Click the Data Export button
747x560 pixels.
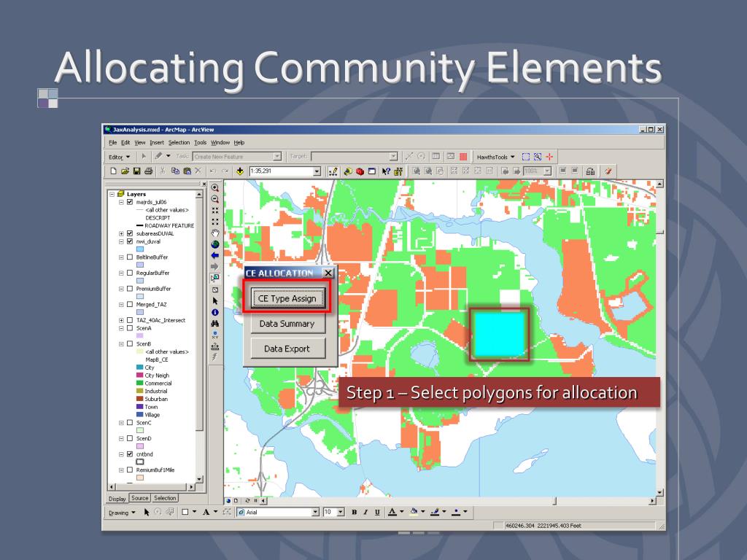[x=287, y=349]
